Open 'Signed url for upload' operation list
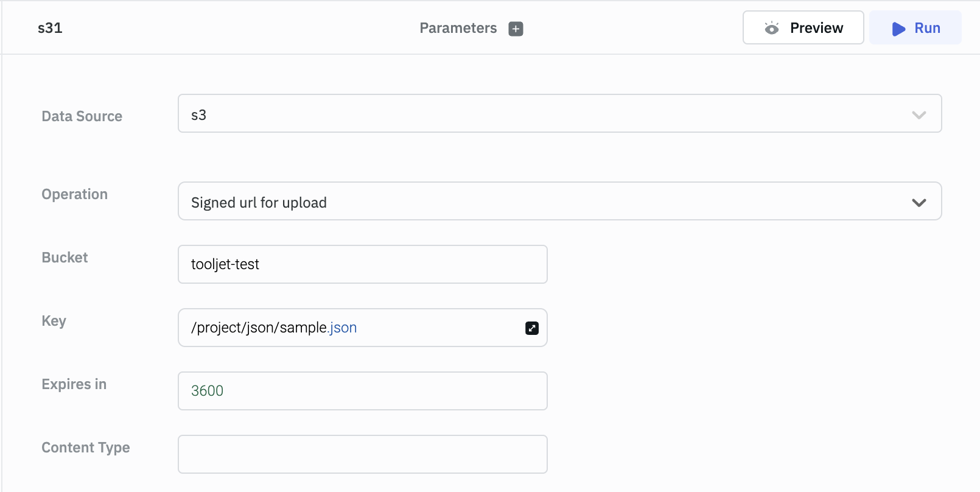 pos(548,202)
